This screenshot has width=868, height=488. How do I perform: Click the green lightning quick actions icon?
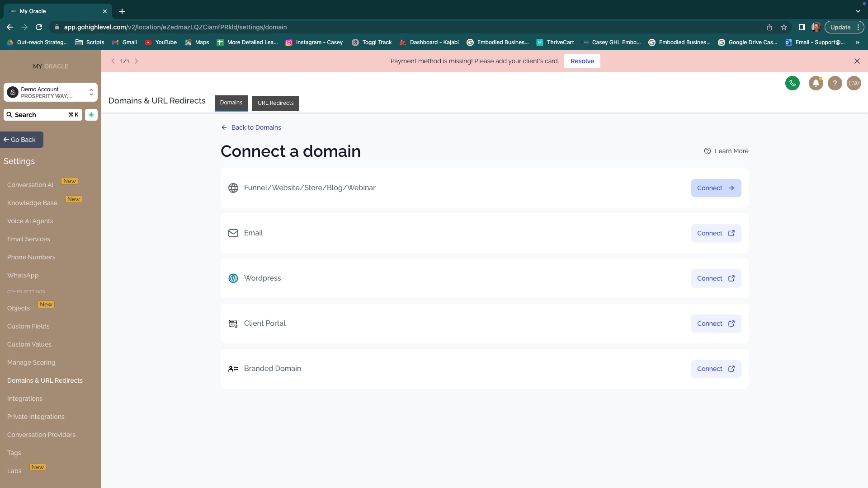tap(91, 115)
